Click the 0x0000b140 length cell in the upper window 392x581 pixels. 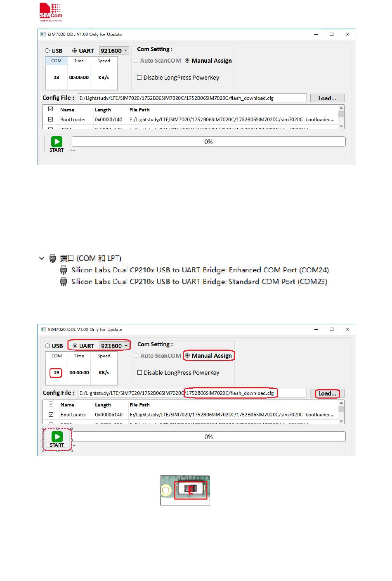point(109,120)
